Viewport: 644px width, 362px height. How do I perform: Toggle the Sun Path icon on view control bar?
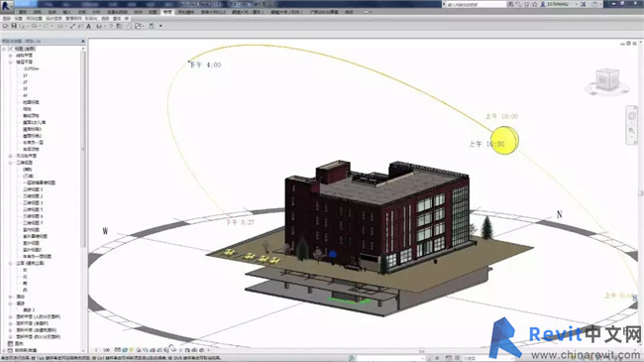132,350
